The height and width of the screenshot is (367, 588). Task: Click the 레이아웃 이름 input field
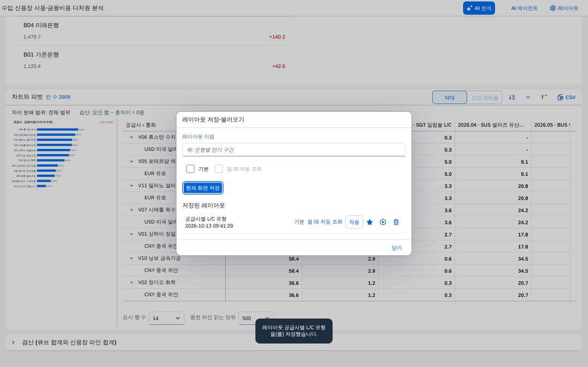[x=293, y=150]
